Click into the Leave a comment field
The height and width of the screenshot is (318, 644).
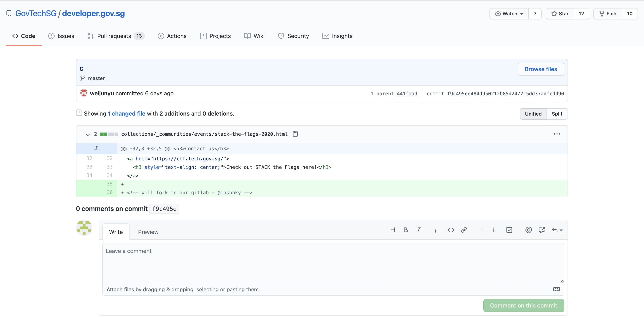tap(333, 263)
